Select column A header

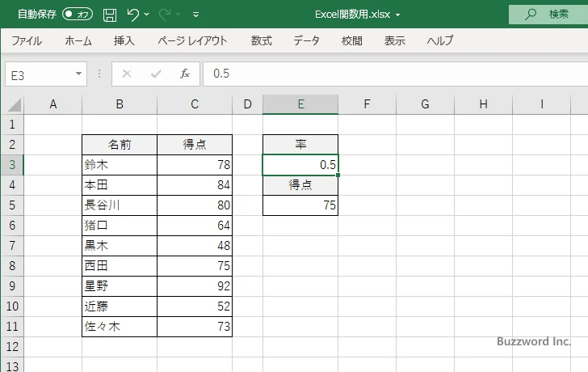[x=52, y=104]
